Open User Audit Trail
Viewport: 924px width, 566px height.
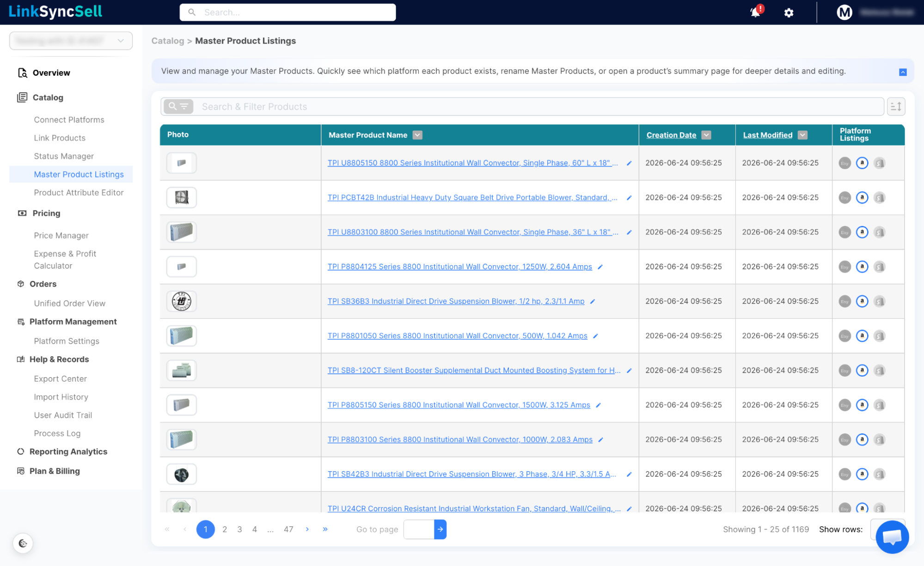[x=63, y=415]
